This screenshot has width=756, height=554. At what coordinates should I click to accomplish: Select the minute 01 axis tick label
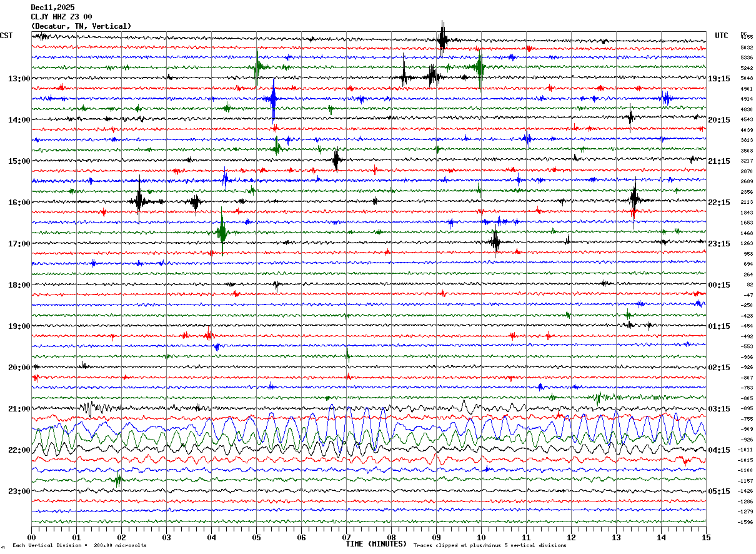[x=76, y=538]
